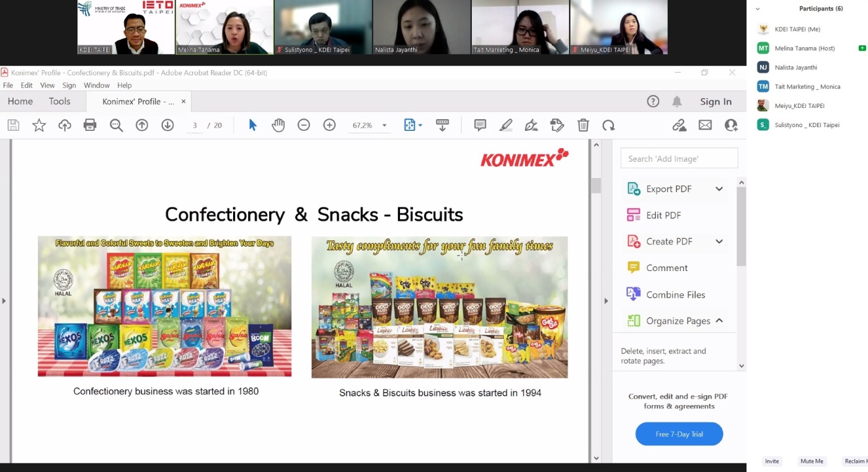The width and height of the screenshot is (868, 472).
Task: Select the arrow selection tool
Action: (252, 125)
